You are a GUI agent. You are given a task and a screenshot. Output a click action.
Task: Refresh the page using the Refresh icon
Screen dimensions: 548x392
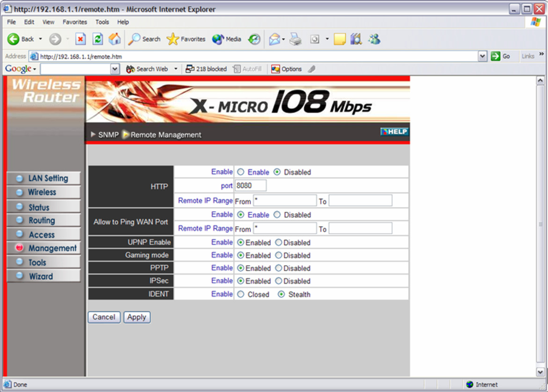pyautogui.click(x=97, y=39)
